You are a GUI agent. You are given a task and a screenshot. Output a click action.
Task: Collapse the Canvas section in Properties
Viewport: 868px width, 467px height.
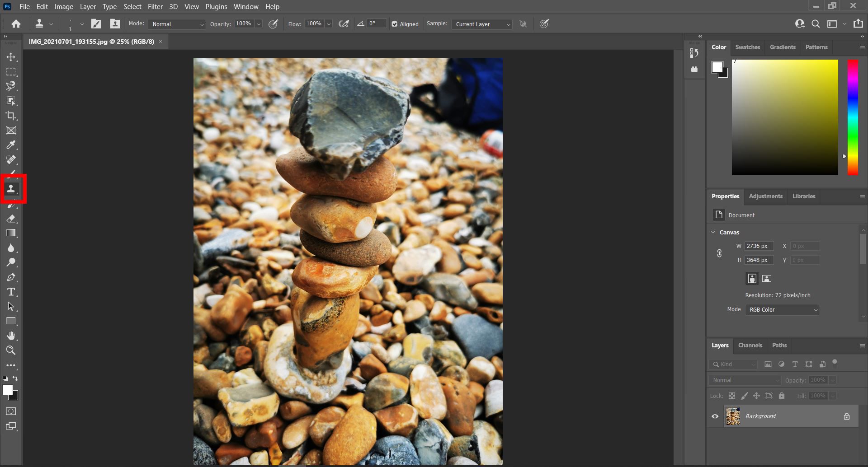[713, 232]
